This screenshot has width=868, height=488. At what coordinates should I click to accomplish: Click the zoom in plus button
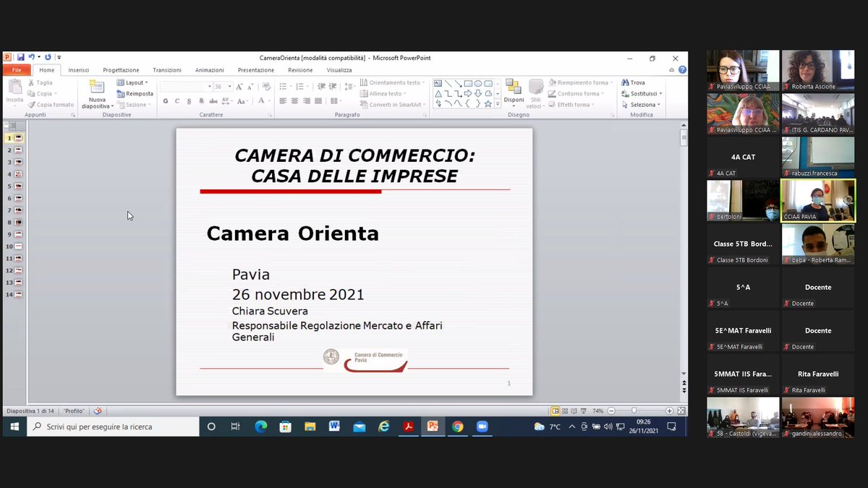point(669,411)
